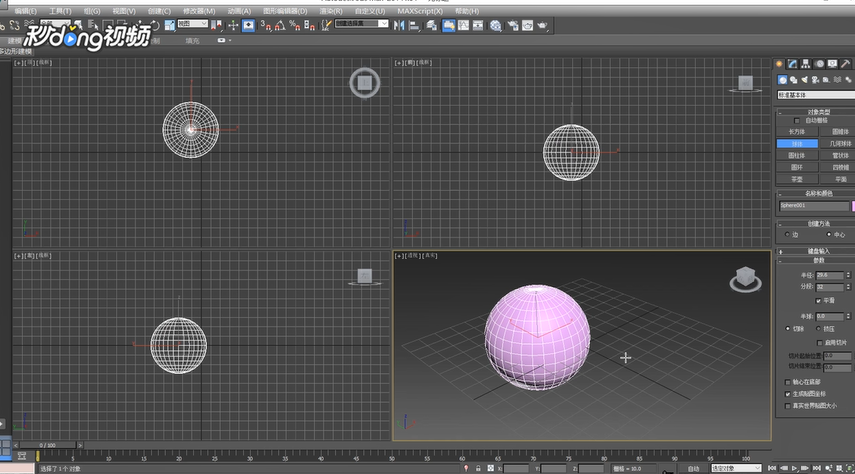Viewport: 855px width, 474px height.
Task: Select the Cameras category icon
Action: click(x=815, y=80)
